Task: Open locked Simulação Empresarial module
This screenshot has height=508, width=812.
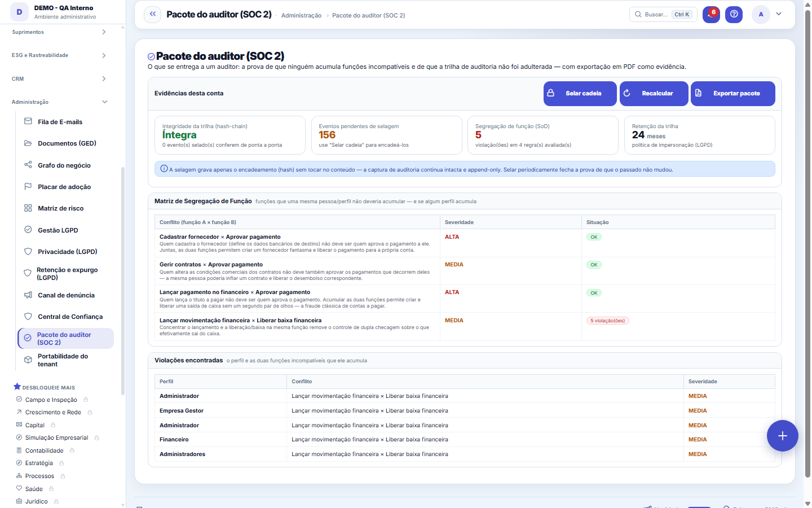Action: [58, 437]
